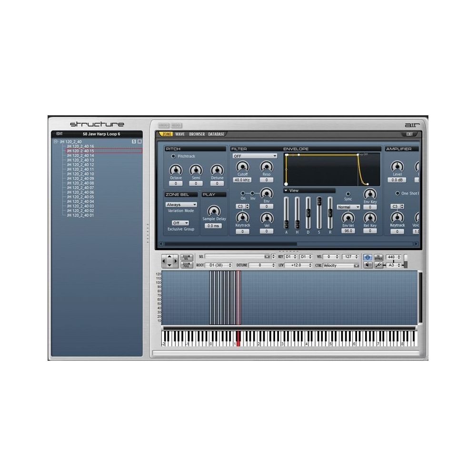476x476 pixels.
Task: Select the tuning fork icon
Action: [378, 264]
